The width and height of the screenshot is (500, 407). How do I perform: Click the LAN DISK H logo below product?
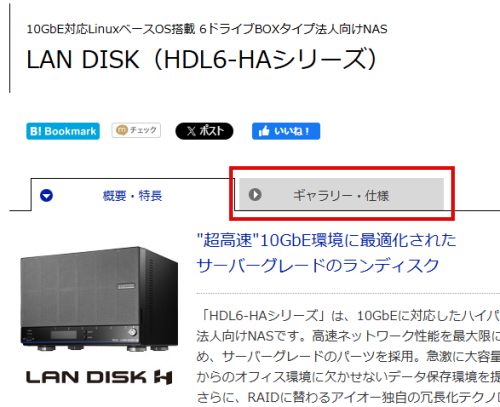[x=99, y=377]
